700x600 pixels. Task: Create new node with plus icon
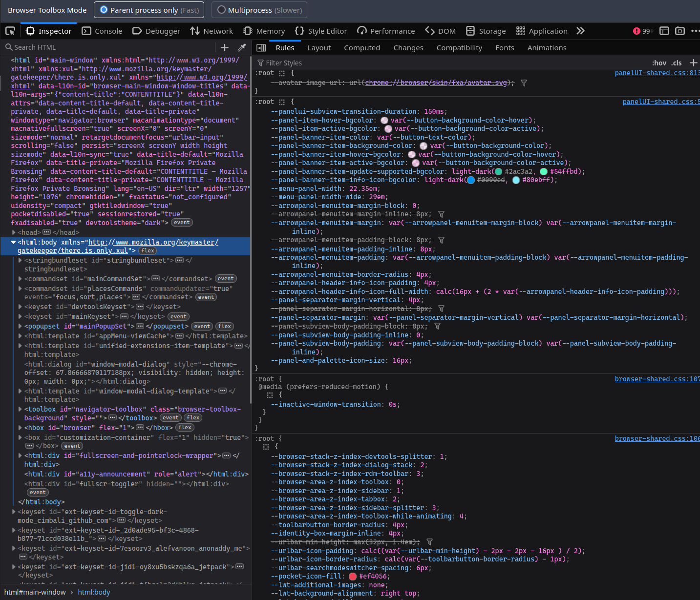point(225,47)
